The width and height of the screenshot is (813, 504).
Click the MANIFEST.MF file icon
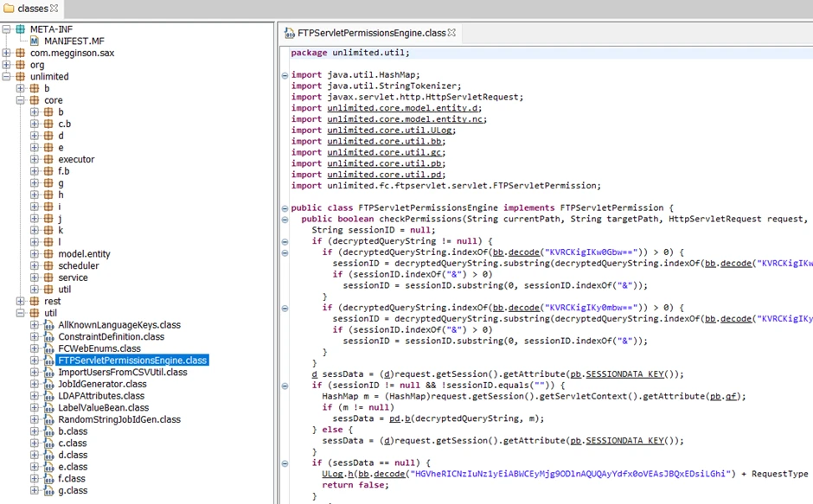pyautogui.click(x=33, y=41)
